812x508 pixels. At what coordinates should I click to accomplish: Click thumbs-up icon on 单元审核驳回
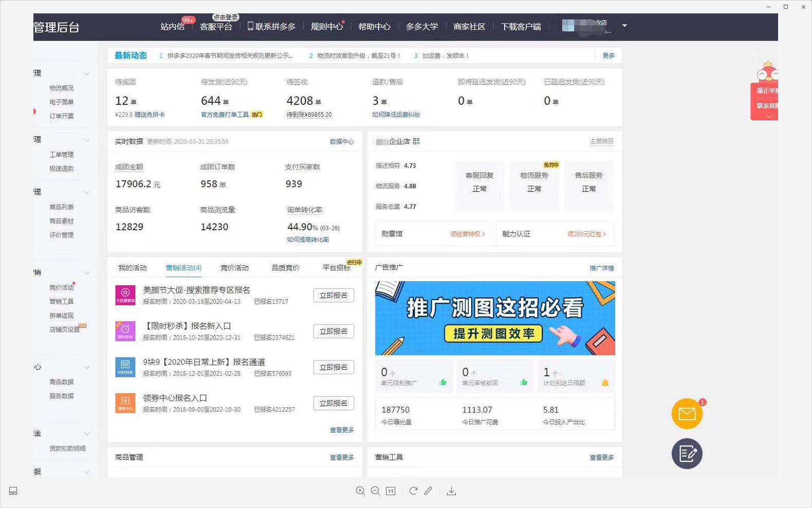(524, 382)
